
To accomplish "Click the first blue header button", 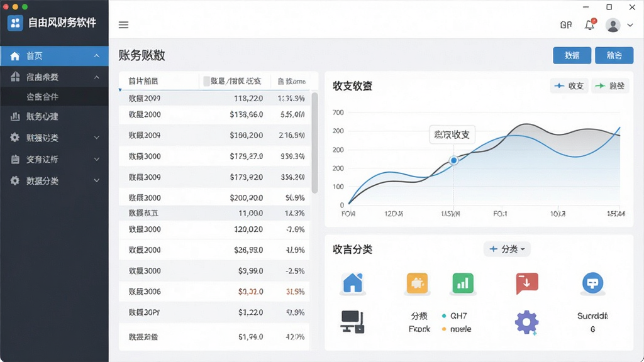I will tap(572, 55).
